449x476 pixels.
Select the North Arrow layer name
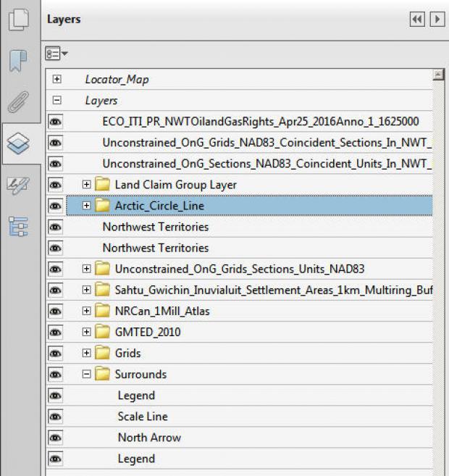(149, 438)
